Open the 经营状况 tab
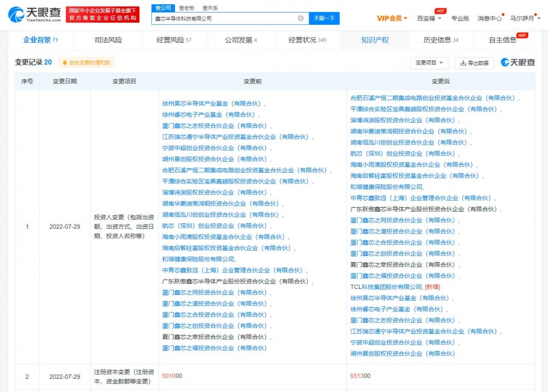The width and height of the screenshot is (548, 392). [307, 40]
